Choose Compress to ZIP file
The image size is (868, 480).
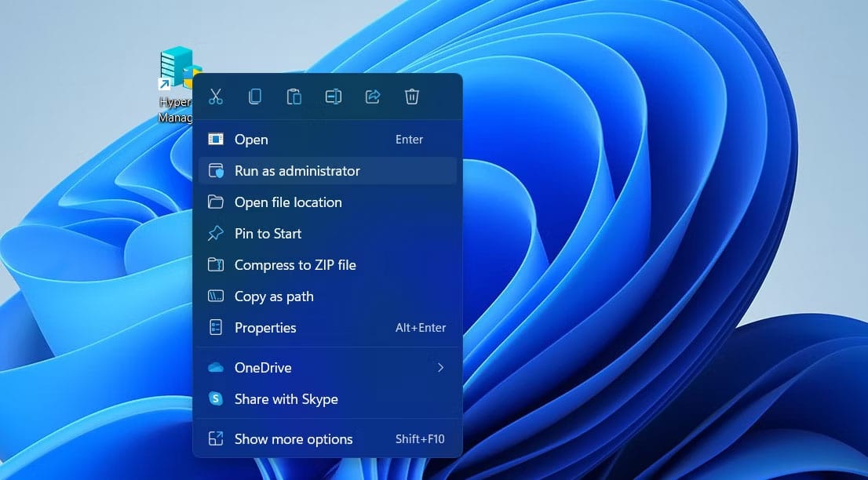328,265
